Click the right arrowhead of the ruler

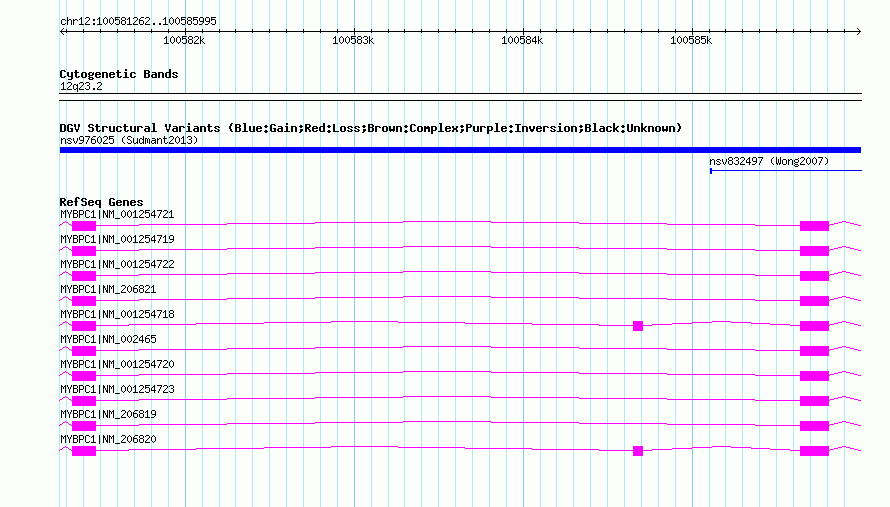858,31
